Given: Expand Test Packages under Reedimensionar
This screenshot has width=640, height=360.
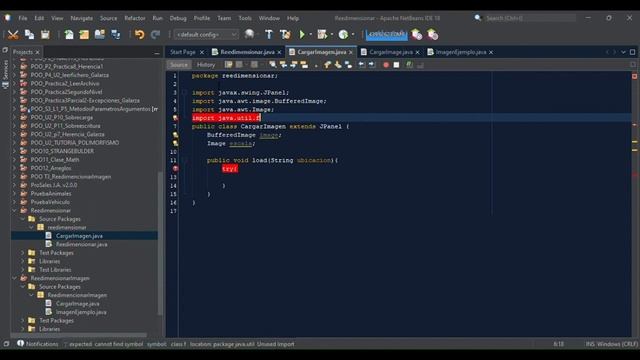Looking at the screenshot, I should [x=23, y=253].
